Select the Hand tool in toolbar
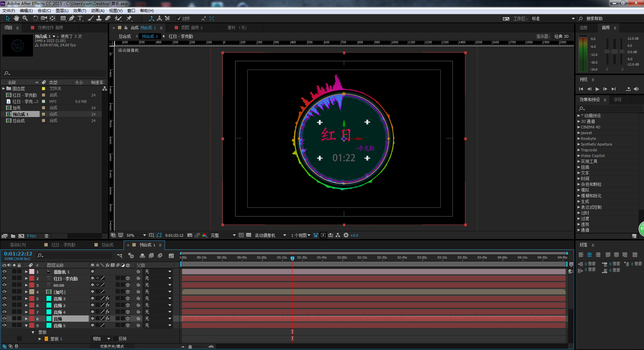This screenshot has width=644, height=350. click(16, 18)
